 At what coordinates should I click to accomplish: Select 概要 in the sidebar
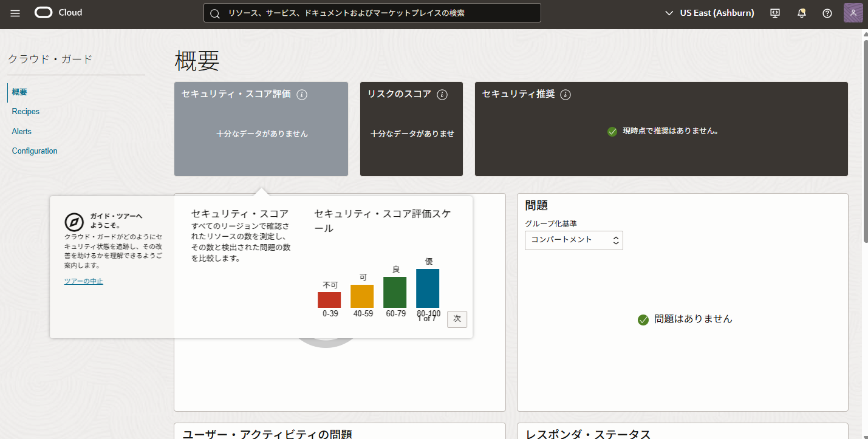19,92
